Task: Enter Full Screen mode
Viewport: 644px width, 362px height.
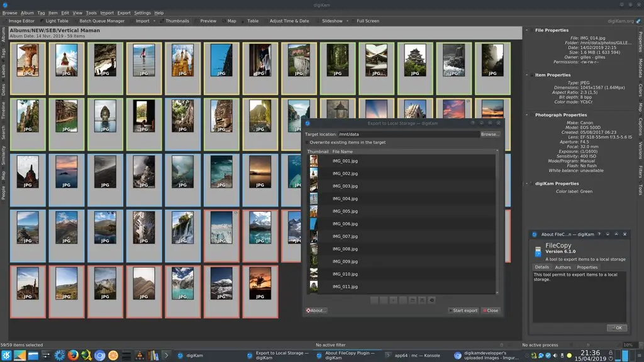Action: pyautogui.click(x=368, y=21)
